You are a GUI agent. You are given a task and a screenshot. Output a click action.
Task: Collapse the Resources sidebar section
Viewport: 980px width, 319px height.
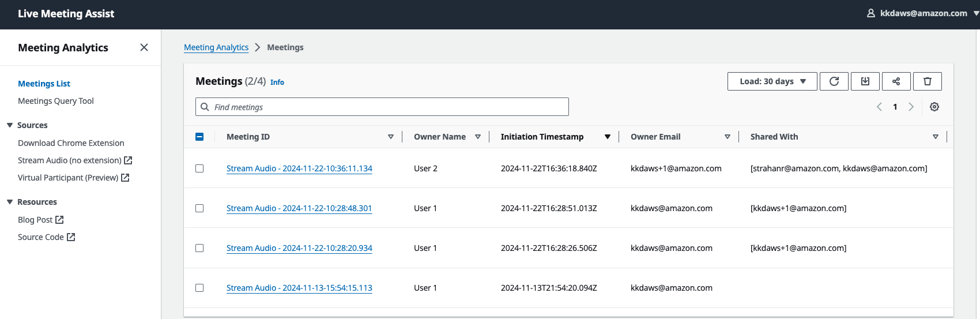point(10,202)
